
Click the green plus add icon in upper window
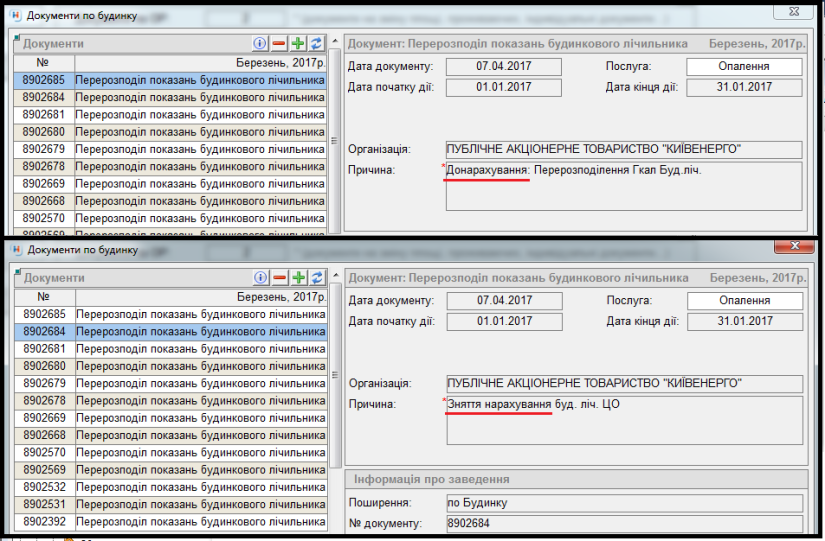(x=298, y=43)
